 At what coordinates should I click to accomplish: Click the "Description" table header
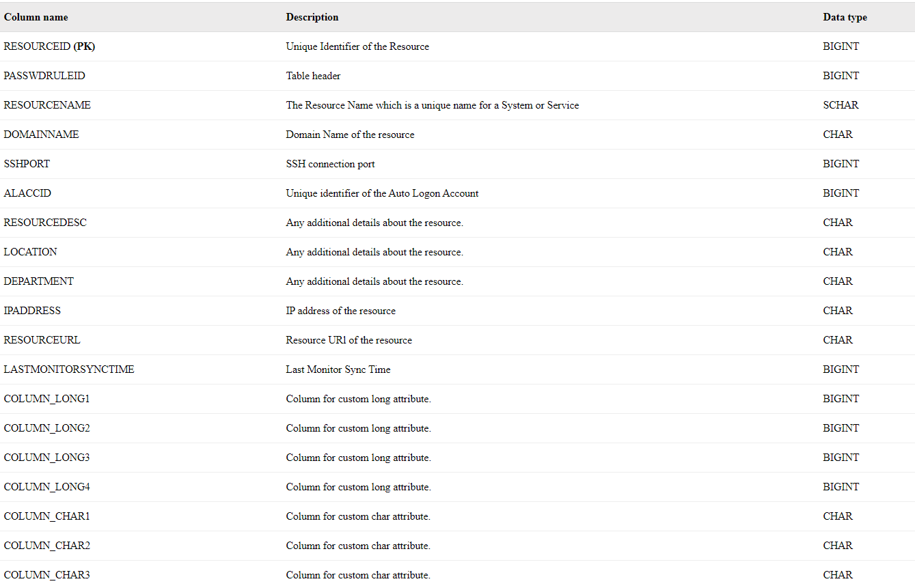[x=312, y=17]
